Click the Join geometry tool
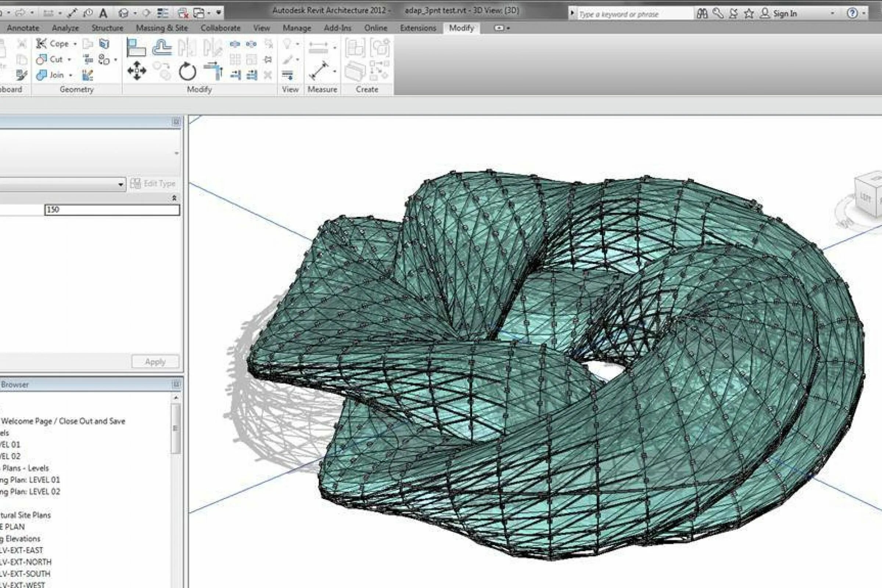 pyautogui.click(x=51, y=75)
